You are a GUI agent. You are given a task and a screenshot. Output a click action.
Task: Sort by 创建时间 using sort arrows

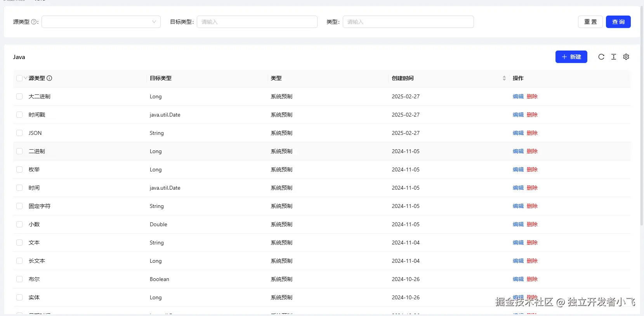[x=504, y=78]
